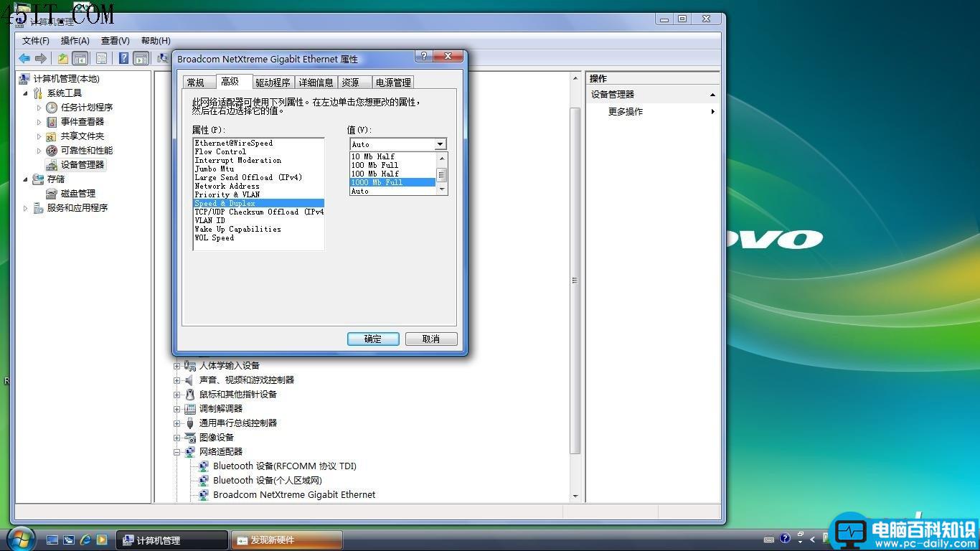Click the 图像设备 camera icon
The height and width of the screenshot is (551, 980).
[189, 437]
